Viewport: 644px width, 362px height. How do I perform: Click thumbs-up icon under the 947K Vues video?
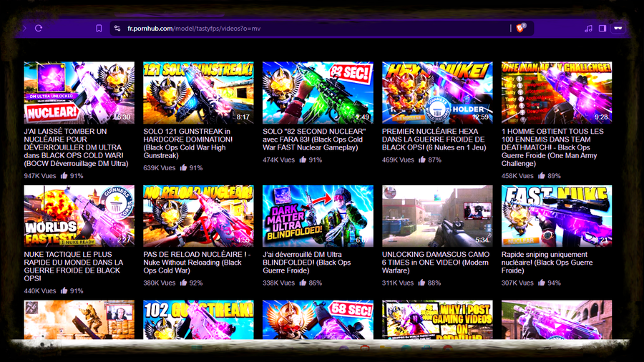[x=64, y=175]
